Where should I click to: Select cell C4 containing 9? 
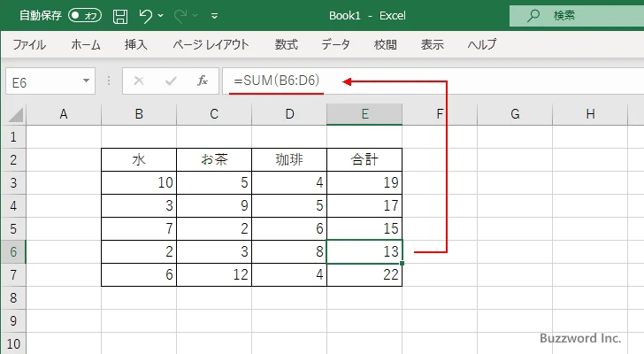tap(214, 205)
